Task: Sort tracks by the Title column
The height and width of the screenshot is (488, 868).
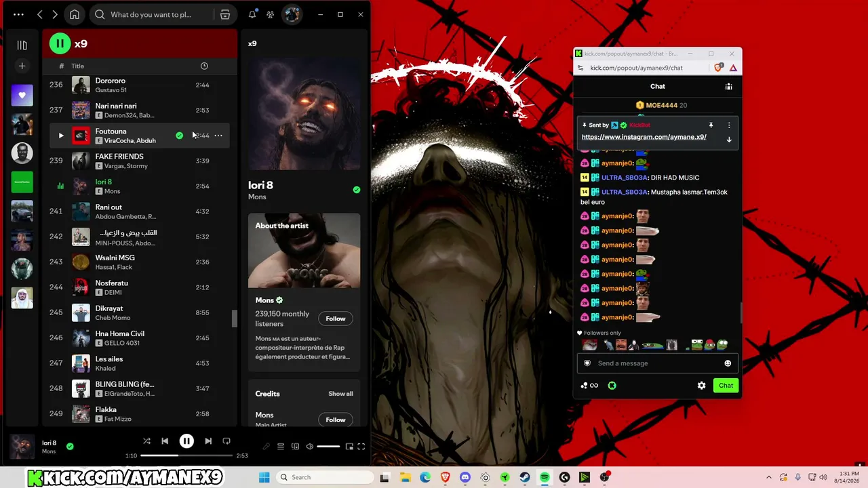Action: [x=78, y=66]
